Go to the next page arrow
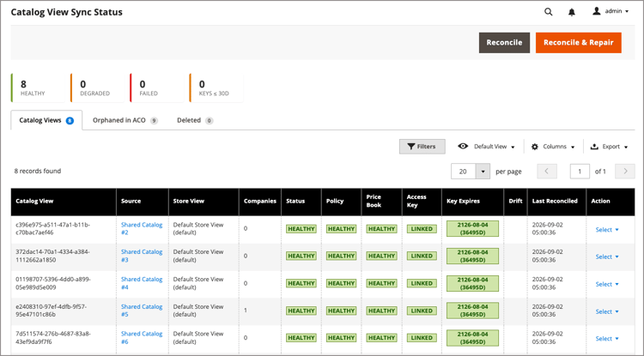The width and height of the screenshot is (644, 356). [625, 172]
